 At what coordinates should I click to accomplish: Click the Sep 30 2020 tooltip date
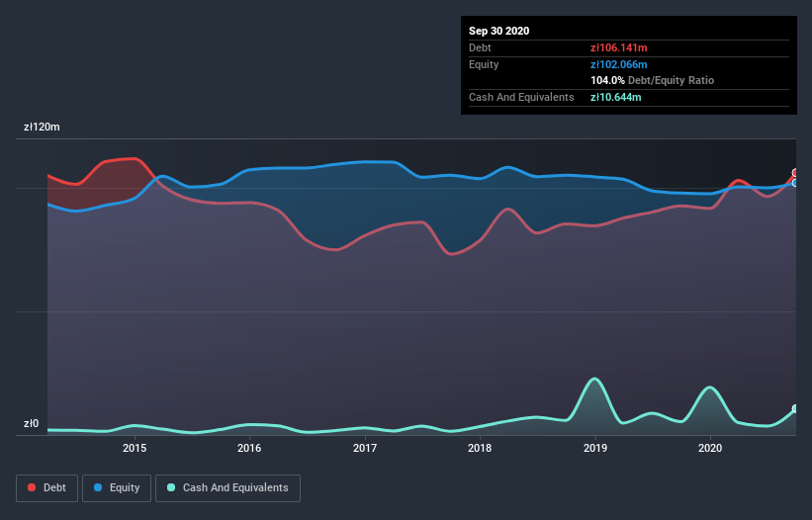(498, 31)
